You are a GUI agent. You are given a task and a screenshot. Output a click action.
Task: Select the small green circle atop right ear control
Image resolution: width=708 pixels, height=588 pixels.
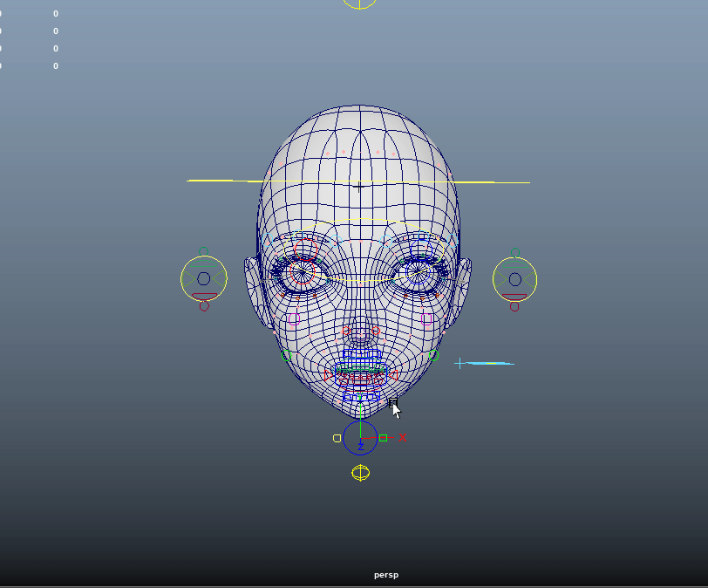click(515, 252)
